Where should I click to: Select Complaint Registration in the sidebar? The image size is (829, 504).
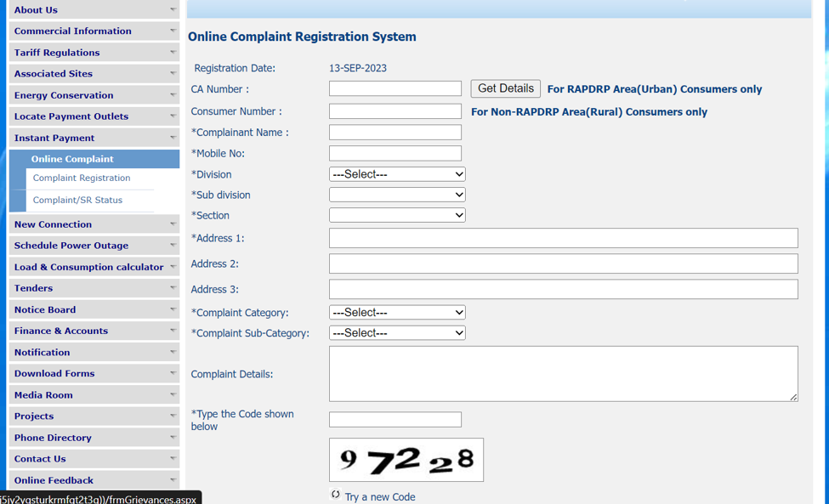point(81,178)
